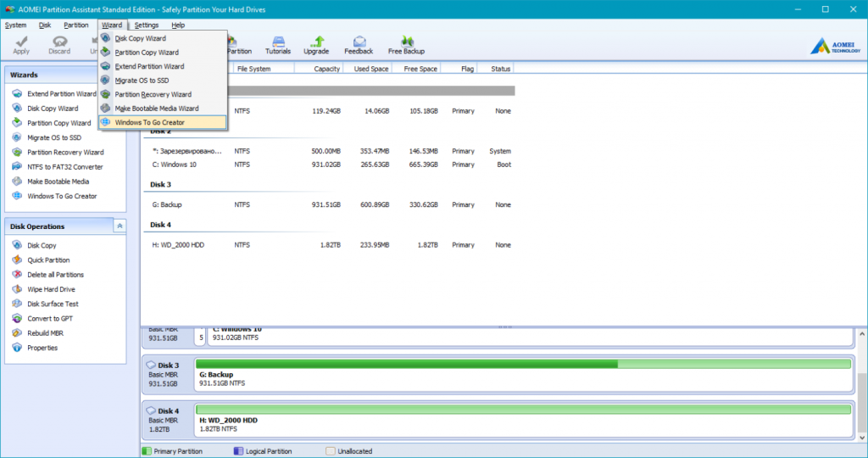Open the Settings menu
This screenshot has height=458, width=868.
coord(146,25)
